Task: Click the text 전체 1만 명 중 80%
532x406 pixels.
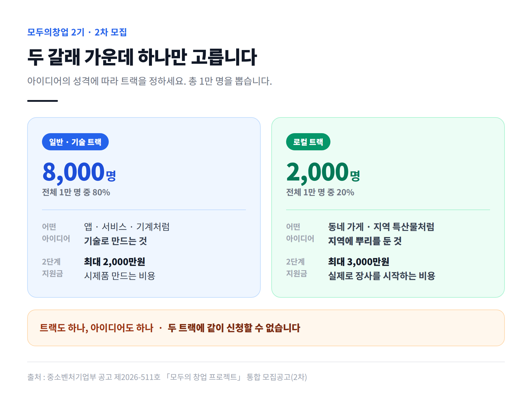Action: pos(76,192)
